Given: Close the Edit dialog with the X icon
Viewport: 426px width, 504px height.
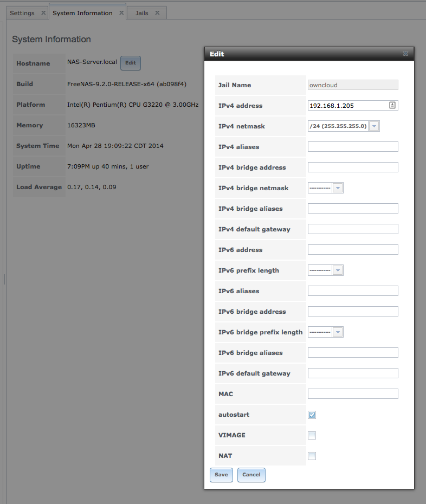Looking at the screenshot, I should (405, 54).
